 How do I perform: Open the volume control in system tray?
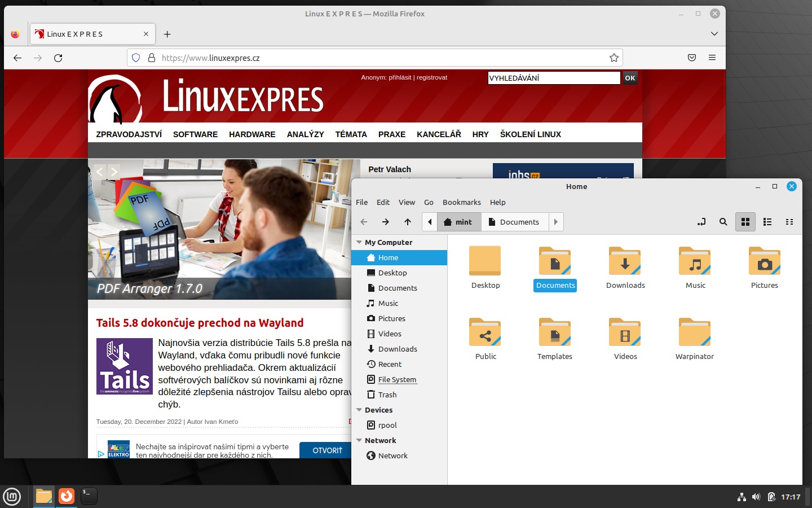(756, 497)
